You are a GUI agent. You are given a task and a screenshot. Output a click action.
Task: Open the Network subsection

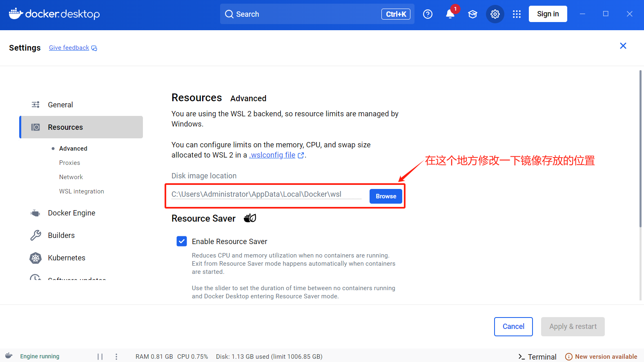(71, 177)
